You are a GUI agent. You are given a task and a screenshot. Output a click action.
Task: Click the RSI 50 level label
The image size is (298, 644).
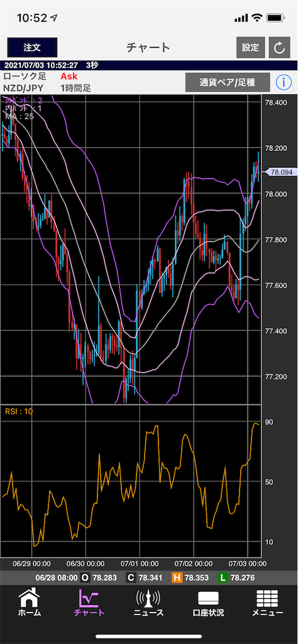pyautogui.click(x=269, y=482)
